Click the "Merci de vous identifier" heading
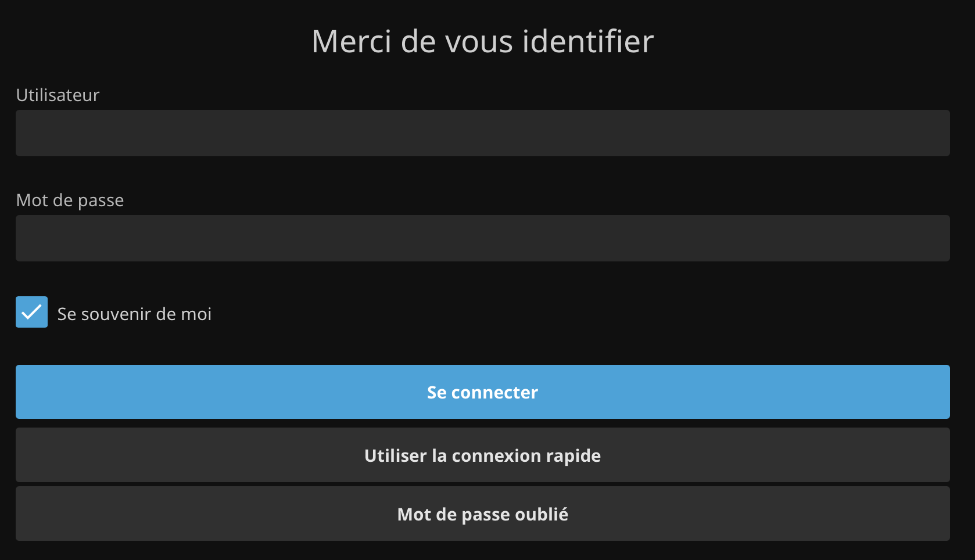This screenshot has width=975, height=560. coord(482,42)
